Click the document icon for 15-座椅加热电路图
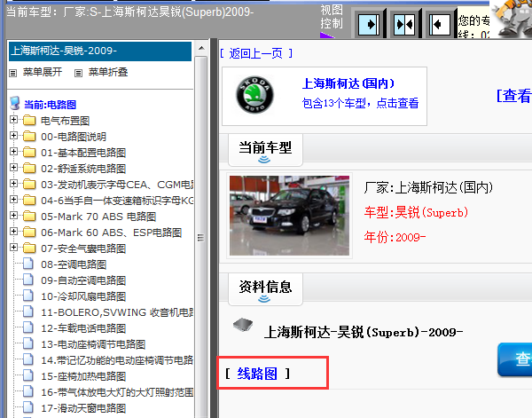 (x=28, y=375)
